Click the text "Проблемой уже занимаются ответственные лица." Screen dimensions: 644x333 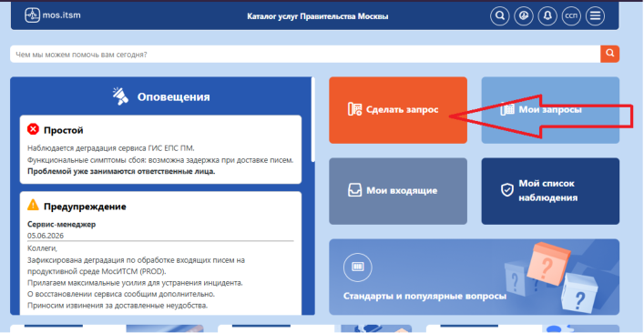click(121, 171)
